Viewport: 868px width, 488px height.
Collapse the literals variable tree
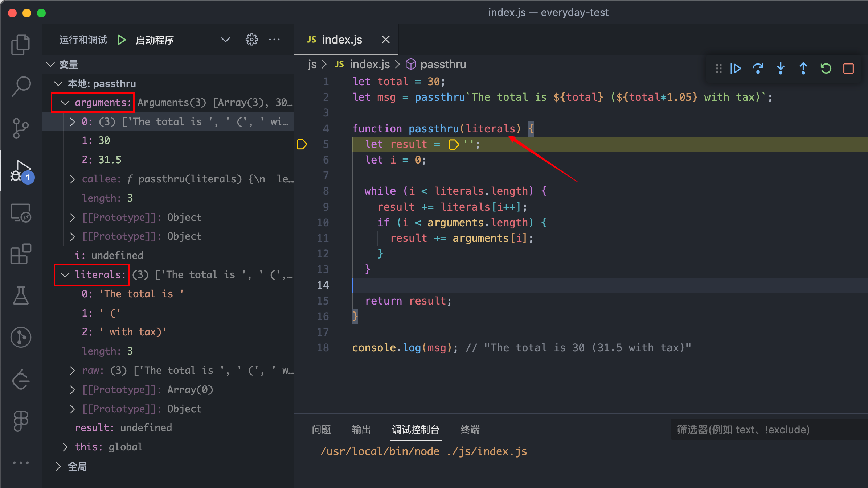point(65,275)
